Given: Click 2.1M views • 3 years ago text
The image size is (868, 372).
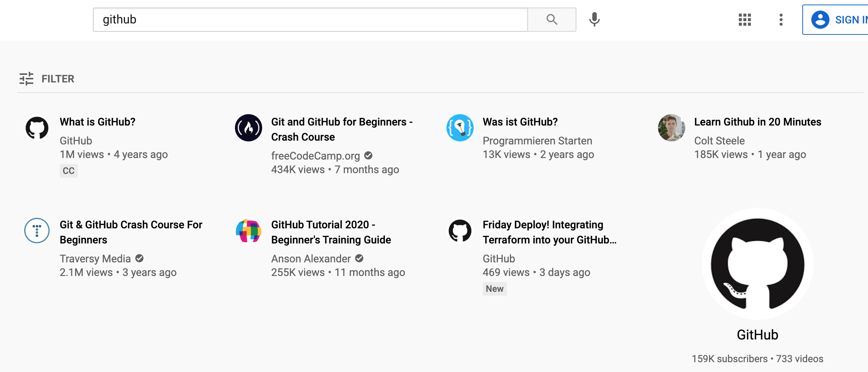Looking at the screenshot, I should (118, 273).
